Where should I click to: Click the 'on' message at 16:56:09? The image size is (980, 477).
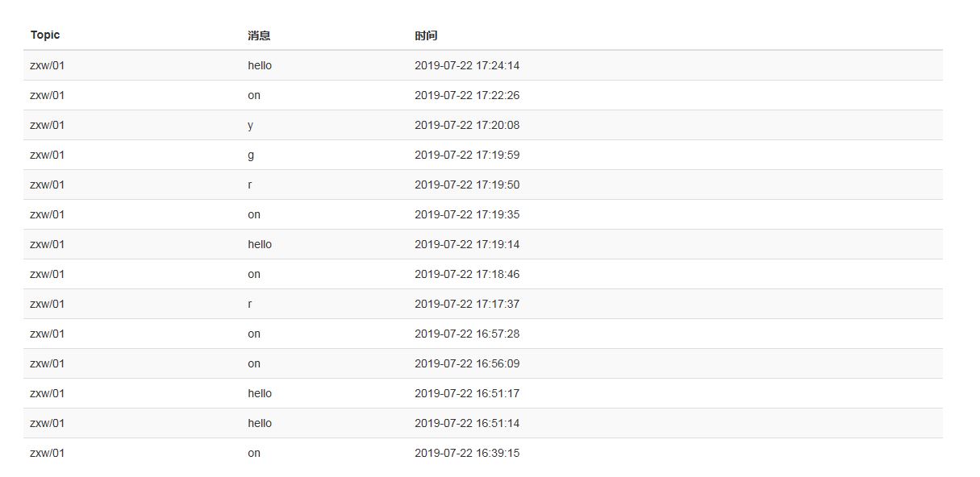pyautogui.click(x=254, y=363)
